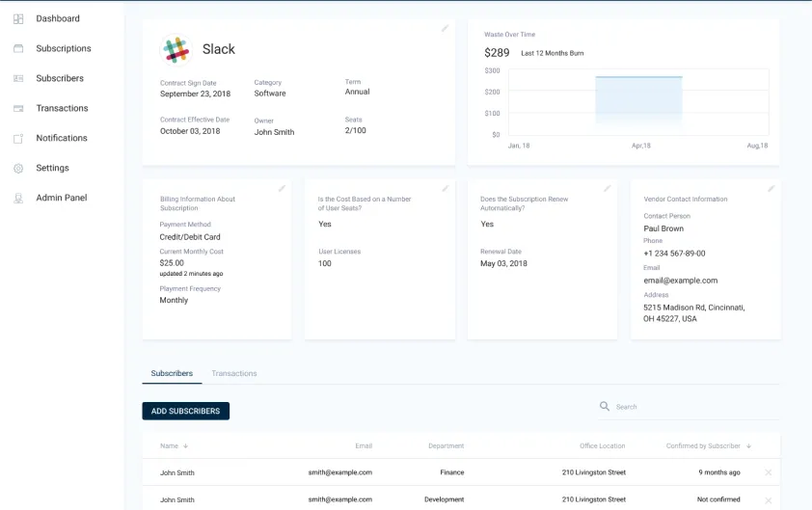Click the ADD SUBSCRIBERS button
Viewport: 812px width, 510px height.
(x=186, y=411)
